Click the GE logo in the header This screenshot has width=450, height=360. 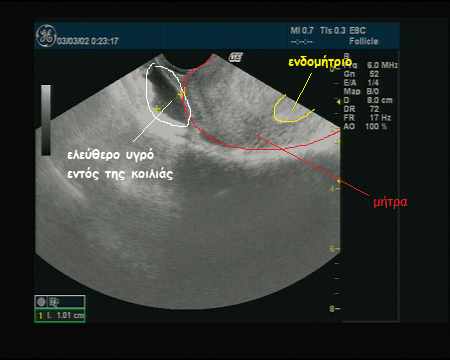[x=46, y=36]
